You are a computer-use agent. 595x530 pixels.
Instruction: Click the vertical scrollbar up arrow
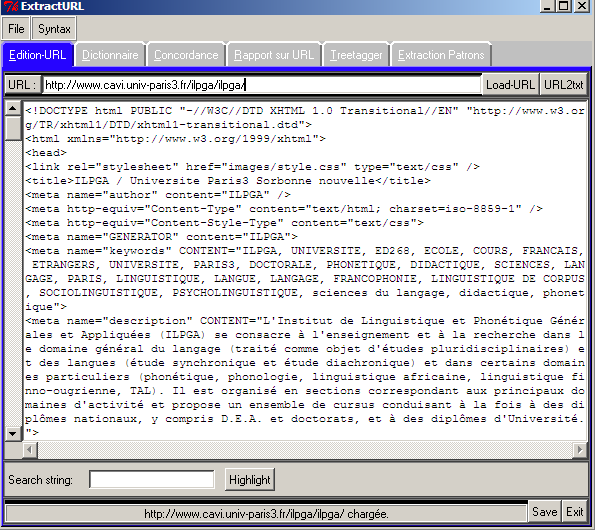tap(13, 109)
